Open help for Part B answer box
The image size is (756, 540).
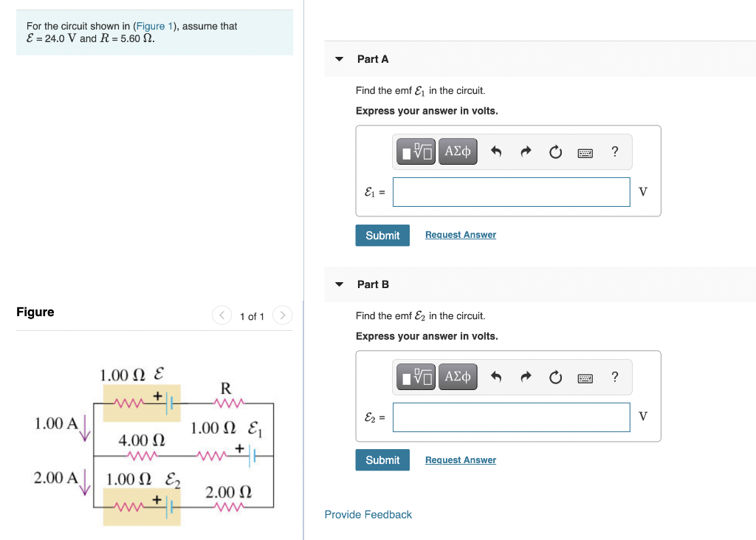click(615, 377)
